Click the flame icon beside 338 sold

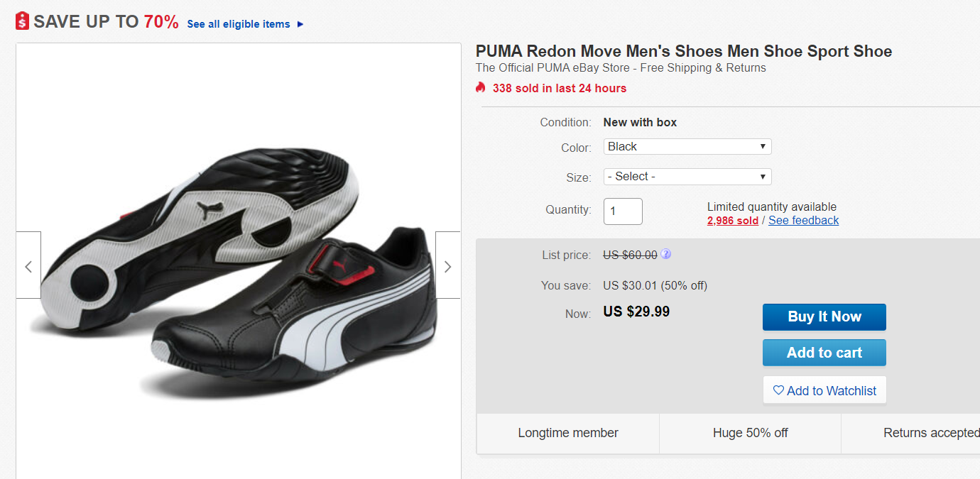481,88
